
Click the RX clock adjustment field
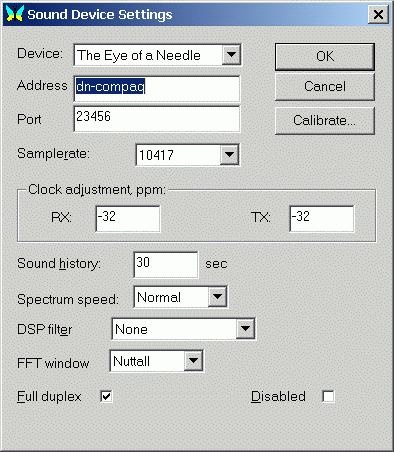pyautogui.click(x=128, y=219)
